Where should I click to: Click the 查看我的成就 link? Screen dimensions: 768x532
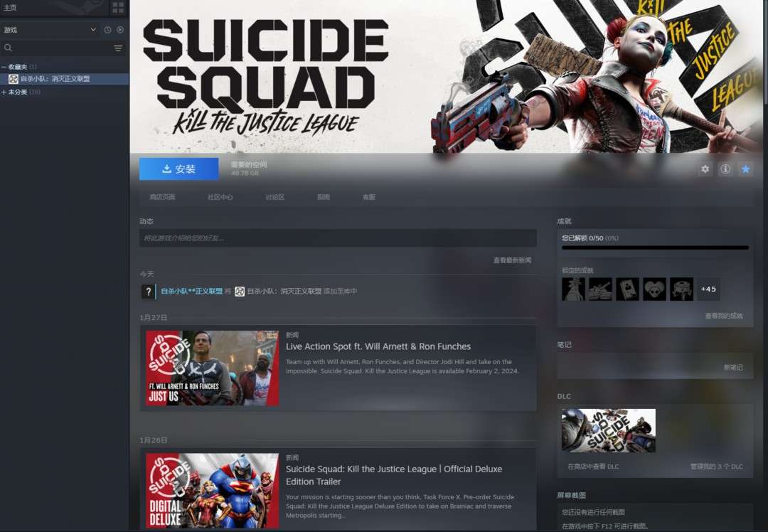723,316
